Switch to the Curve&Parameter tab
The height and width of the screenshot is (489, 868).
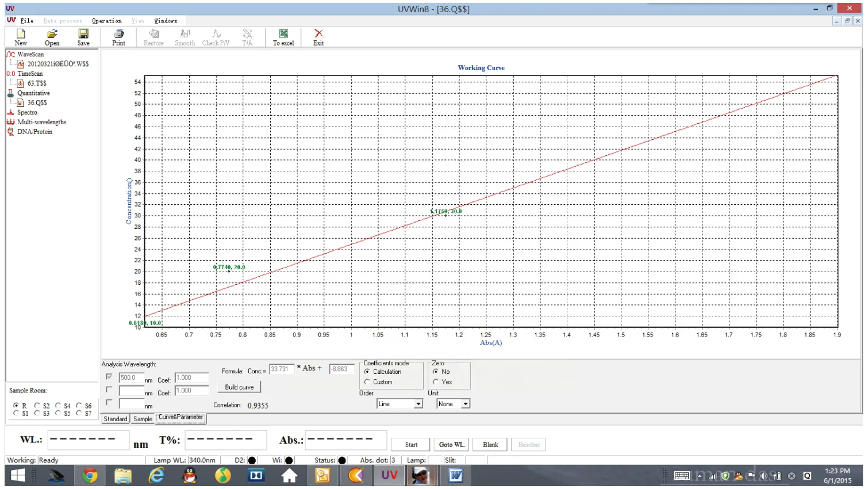tap(180, 418)
